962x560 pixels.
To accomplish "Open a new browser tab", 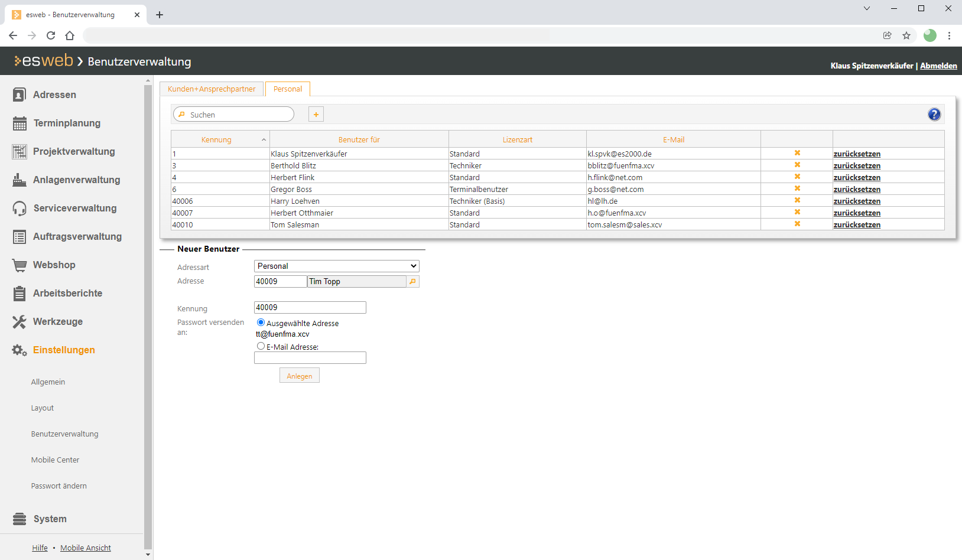I will [160, 15].
